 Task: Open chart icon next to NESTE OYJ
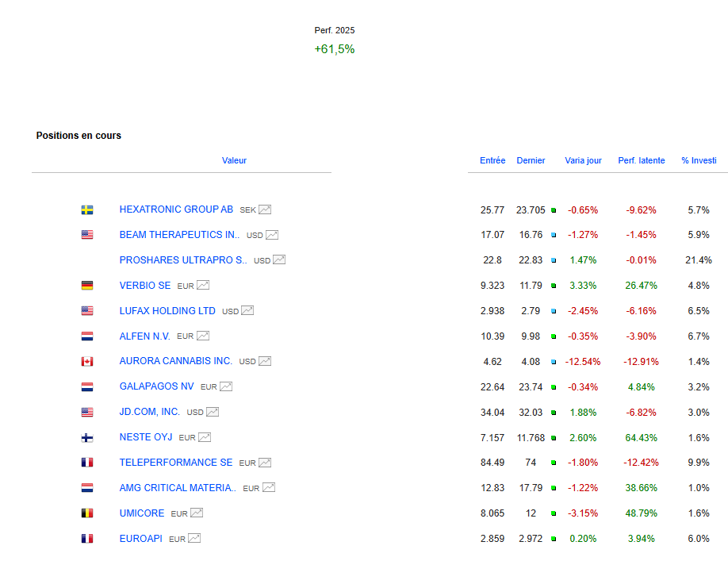coord(205,437)
